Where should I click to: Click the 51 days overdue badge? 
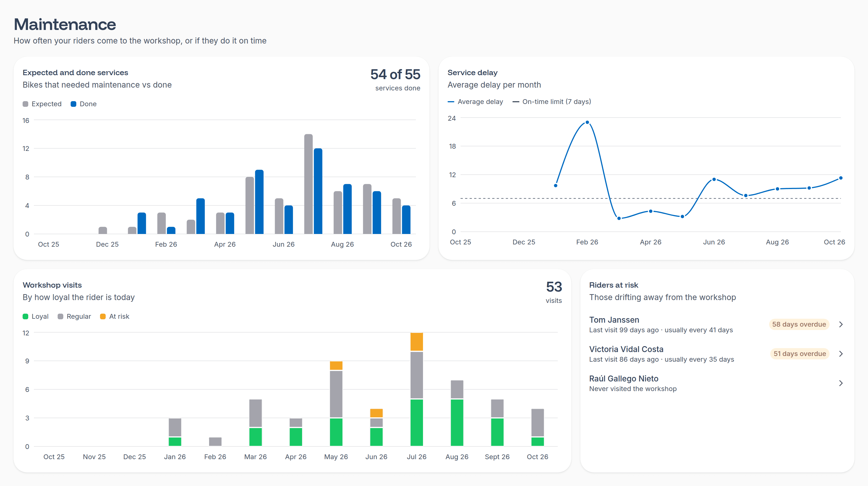click(x=800, y=353)
